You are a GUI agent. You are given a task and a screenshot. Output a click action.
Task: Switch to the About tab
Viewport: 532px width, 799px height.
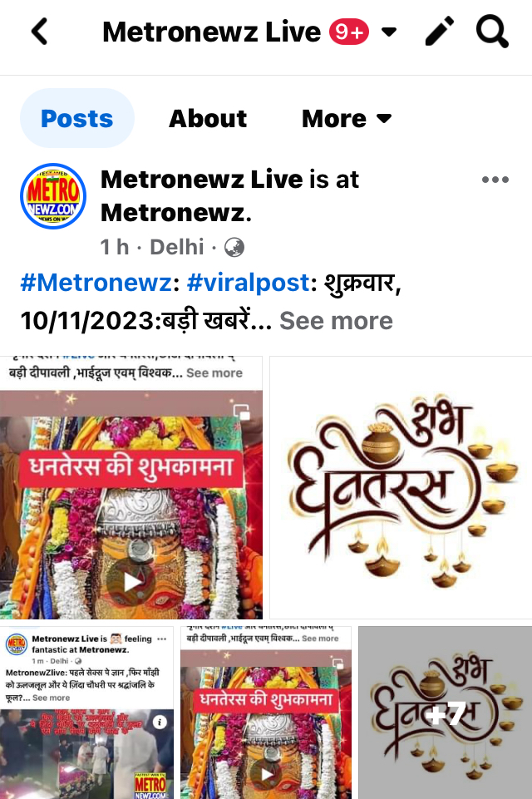pyautogui.click(x=208, y=119)
